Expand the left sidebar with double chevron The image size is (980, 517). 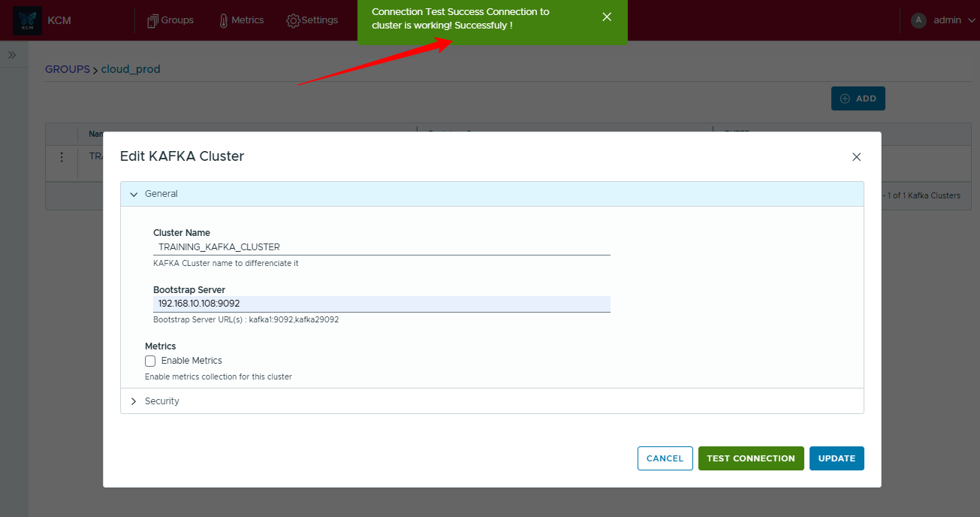12,55
